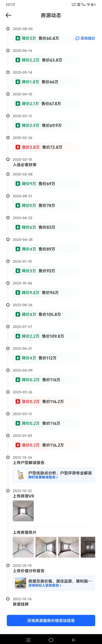Open the 房源VR thumbnail
102x644 pixels.
pyautogui.click(x=23, y=511)
